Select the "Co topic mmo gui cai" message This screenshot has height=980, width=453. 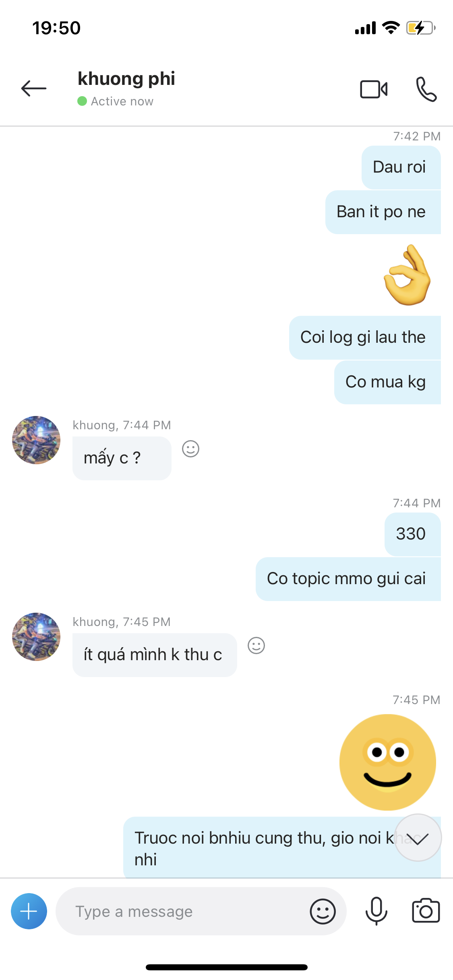coord(348,579)
